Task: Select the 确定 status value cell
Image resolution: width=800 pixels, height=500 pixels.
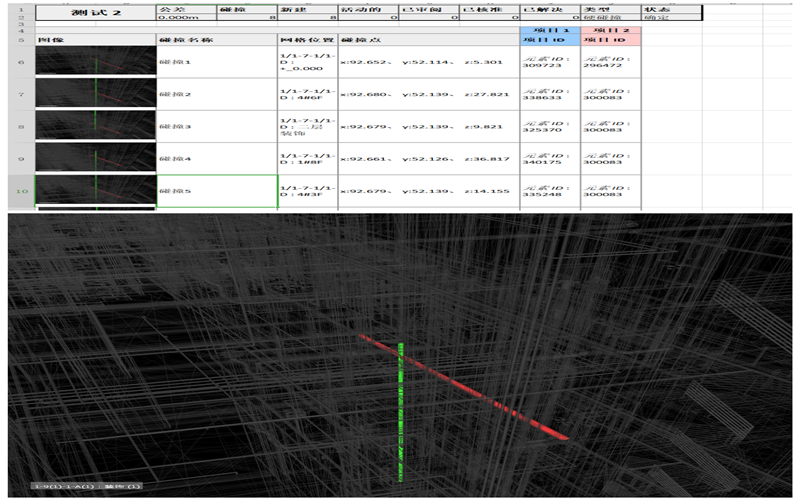Action: point(672,17)
